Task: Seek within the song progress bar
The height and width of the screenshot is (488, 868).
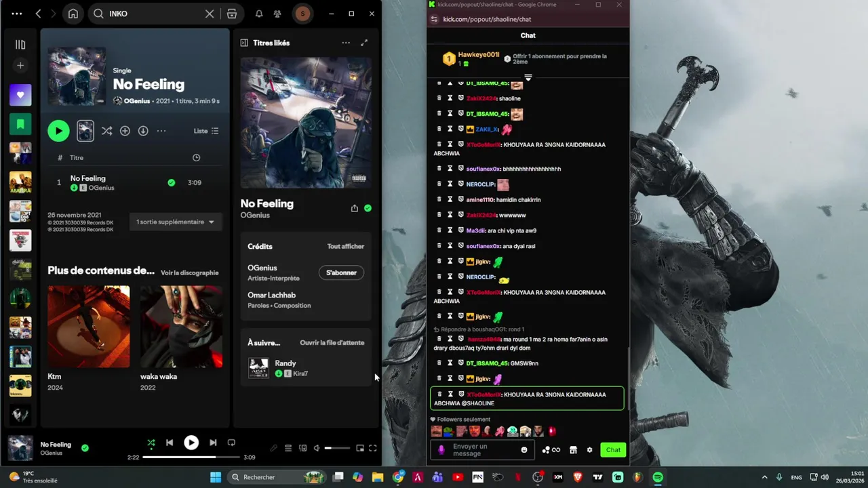Action: [x=191, y=457]
